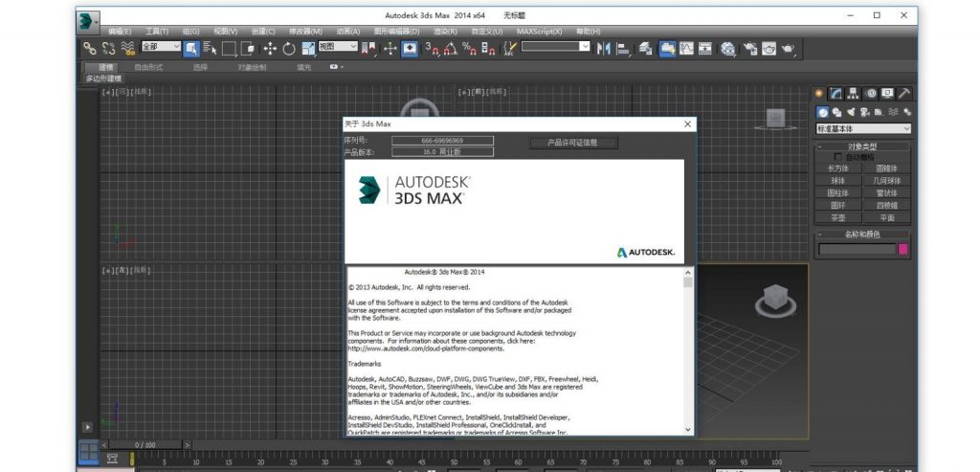This screenshot has height=472, width=980.
Task: Select the Shapes category icon
Action: (836, 113)
